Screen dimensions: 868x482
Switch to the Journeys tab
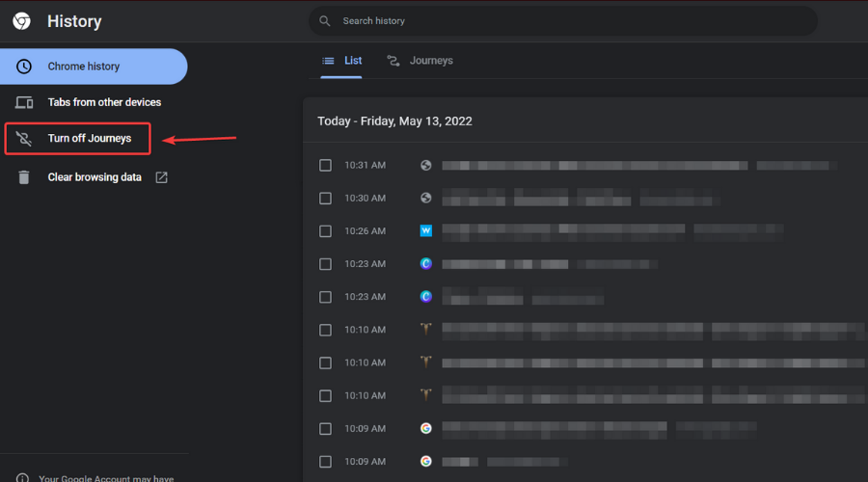coord(420,61)
